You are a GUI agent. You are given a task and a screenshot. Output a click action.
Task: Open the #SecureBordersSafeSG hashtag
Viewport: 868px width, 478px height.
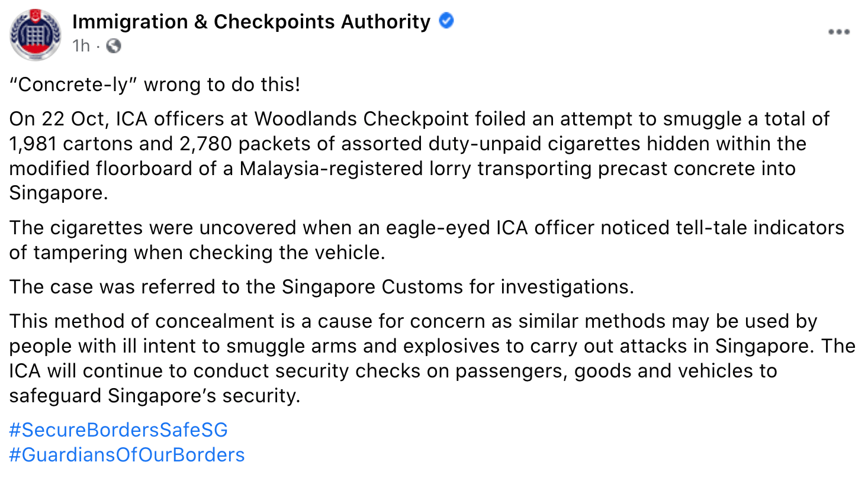118,429
